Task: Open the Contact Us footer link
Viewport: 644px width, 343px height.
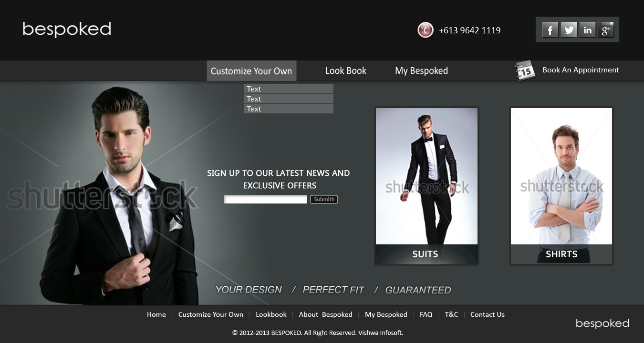Action: pos(487,314)
